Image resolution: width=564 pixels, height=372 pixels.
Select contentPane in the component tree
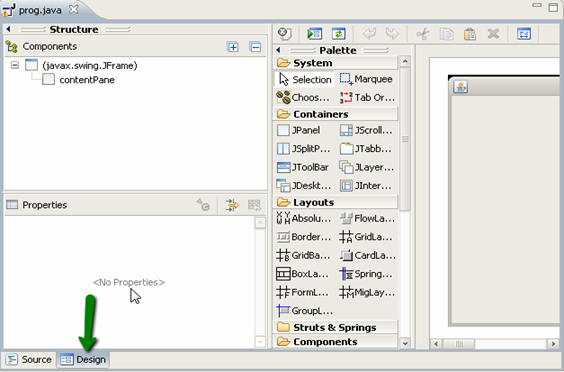point(87,80)
